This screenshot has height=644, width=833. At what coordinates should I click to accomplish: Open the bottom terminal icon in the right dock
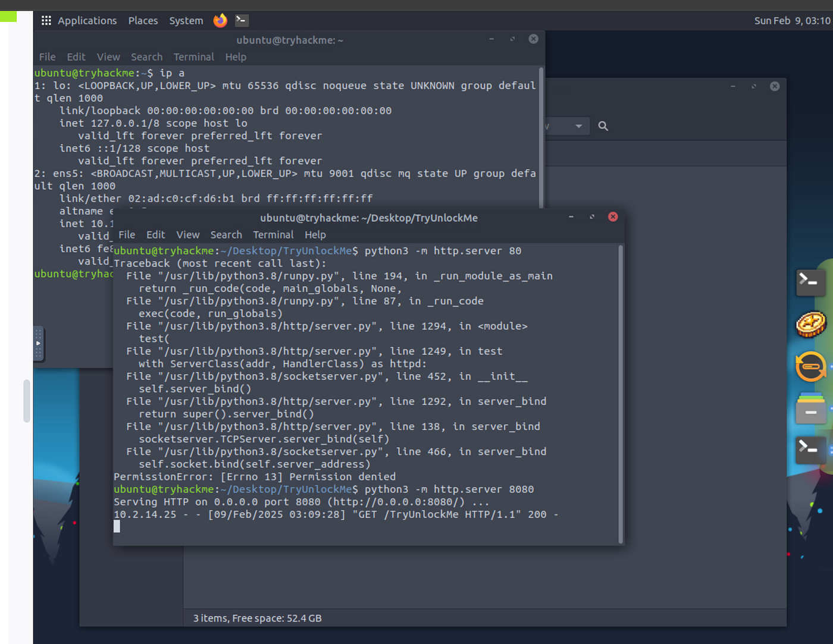click(810, 450)
